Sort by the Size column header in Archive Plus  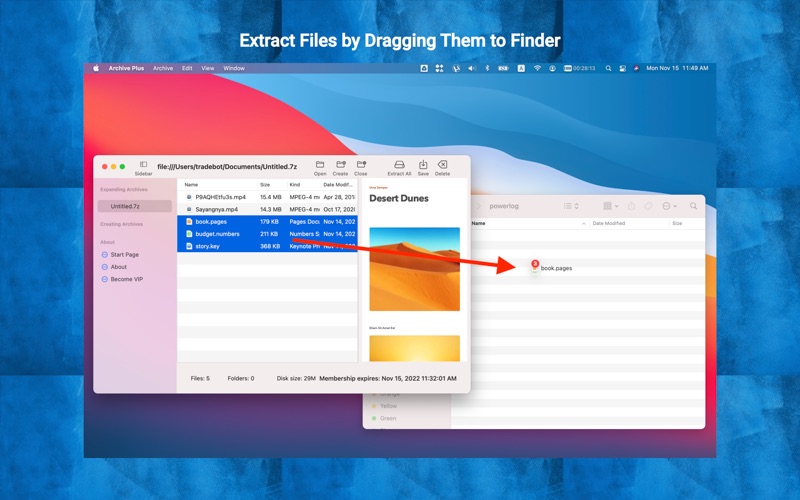[x=265, y=185]
